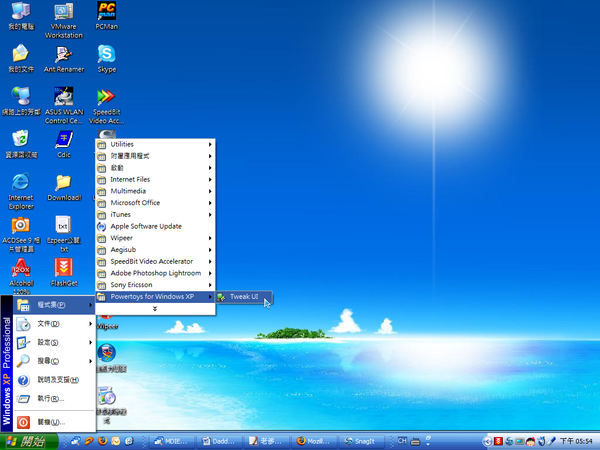Image resolution: width=600 pixels, height=450 pixels.
Task: Select the ASUS WLAN Control Center icon
Action: 64,106
